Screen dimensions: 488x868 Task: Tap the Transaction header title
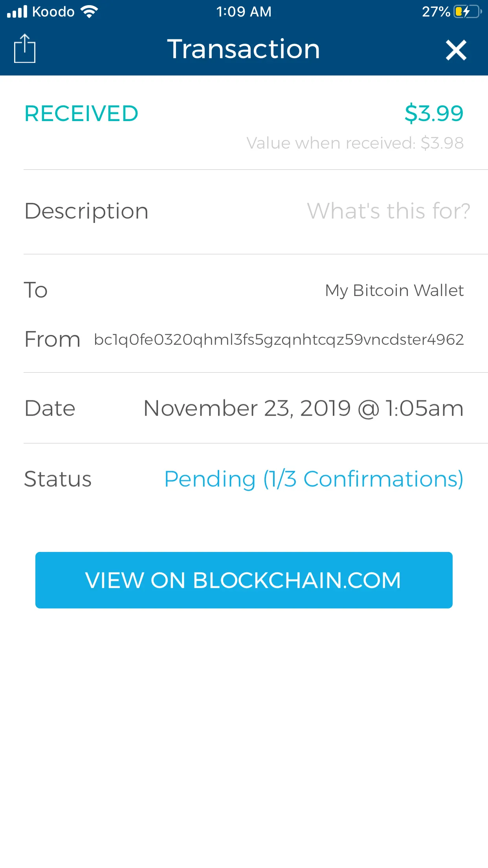click(x=244, y=49)
